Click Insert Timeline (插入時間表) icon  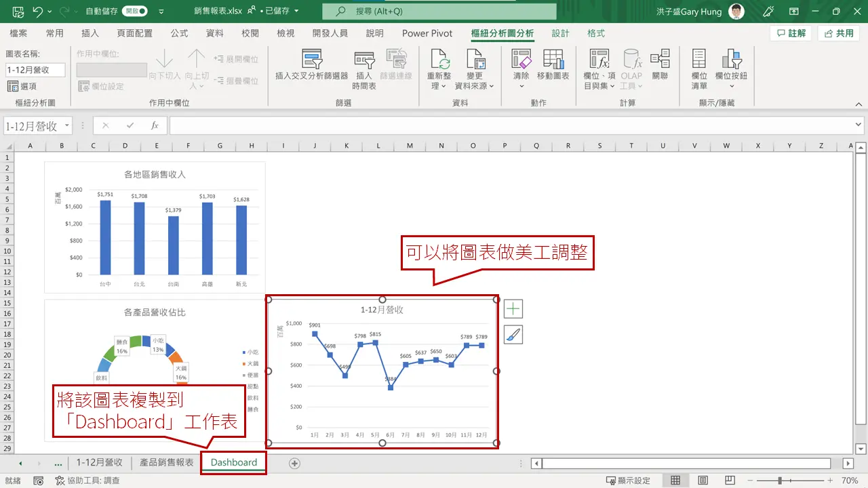click(x=364, y=60)
